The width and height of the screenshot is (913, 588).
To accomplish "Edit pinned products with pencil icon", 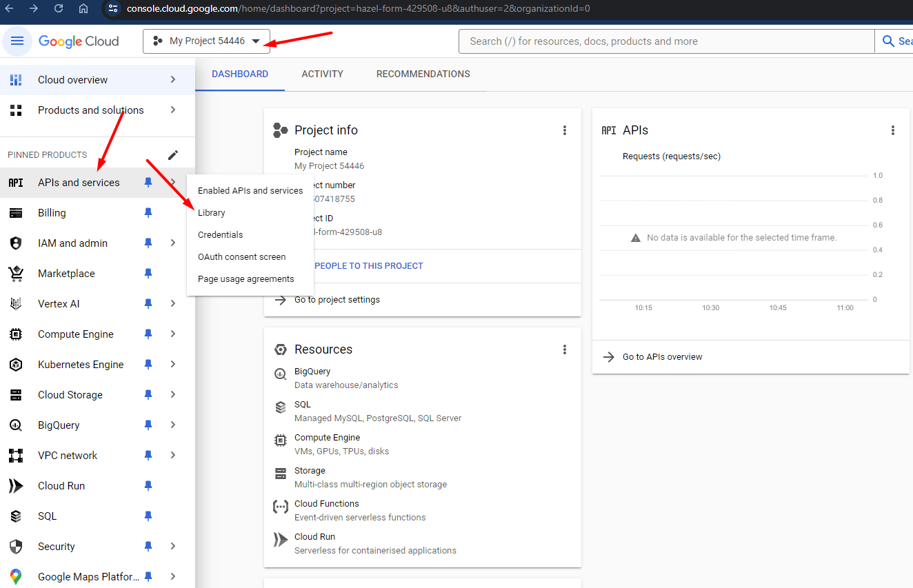I will [173, 155].
